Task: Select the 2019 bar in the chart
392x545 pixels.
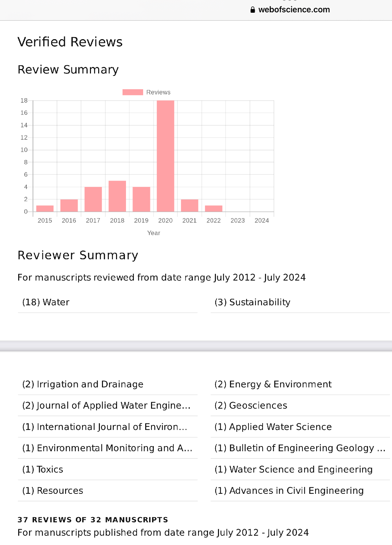Action: (x=141, y=199)
